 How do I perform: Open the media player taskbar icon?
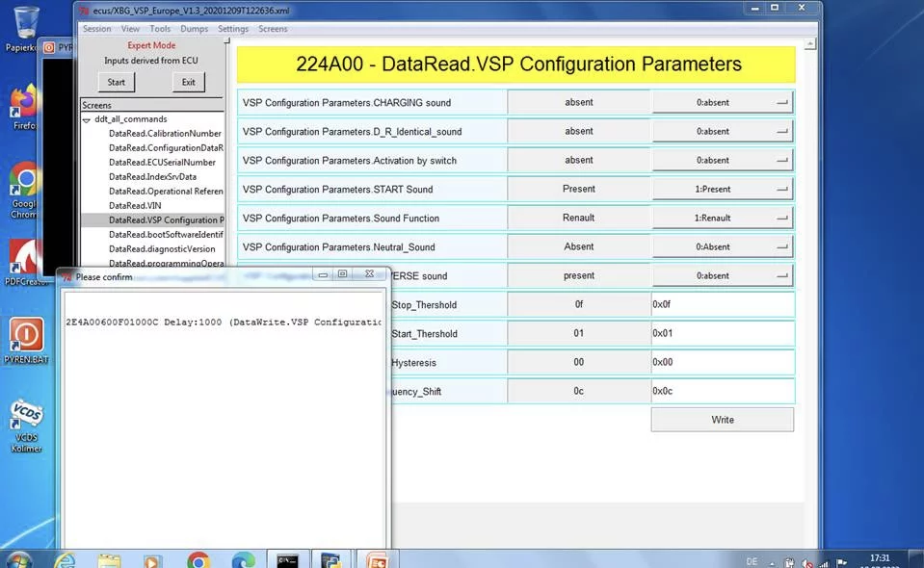(152, 561)
